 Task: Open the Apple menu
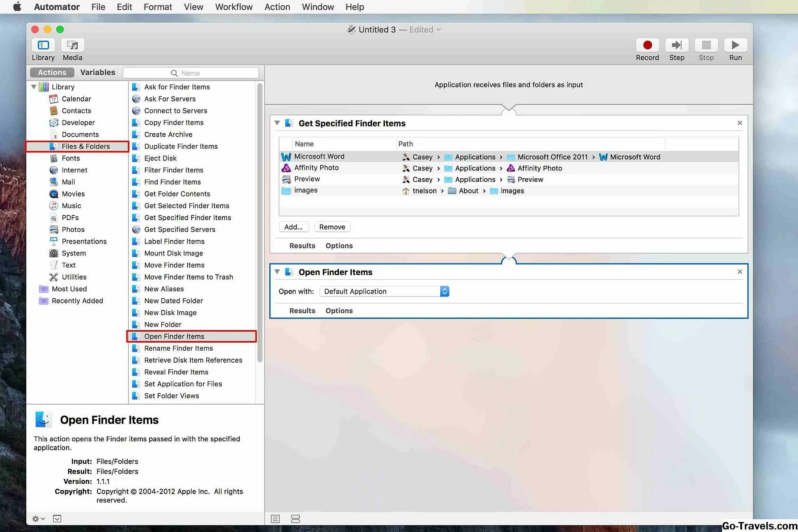pos(17,7)
